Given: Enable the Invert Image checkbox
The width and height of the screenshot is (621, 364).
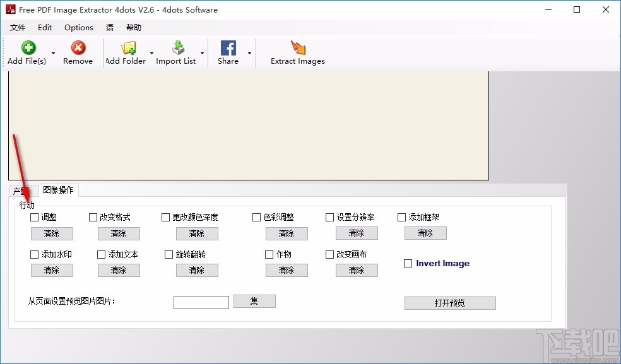Looking at the screenshot, I should click(408, 264).
